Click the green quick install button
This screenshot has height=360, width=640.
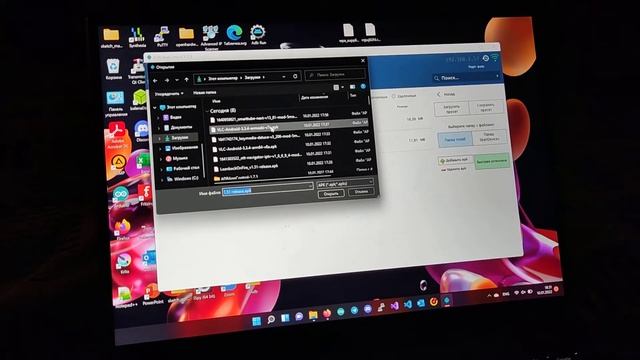click(x=491, y=161)
